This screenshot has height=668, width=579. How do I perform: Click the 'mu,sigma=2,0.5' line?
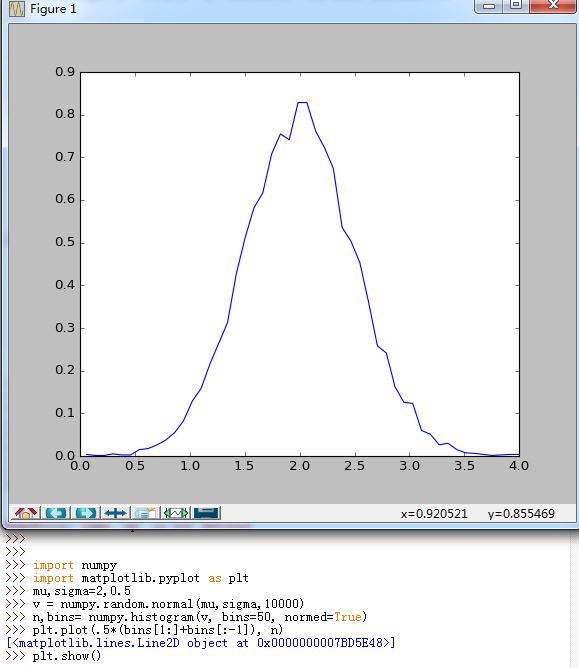[x=81, y=591]
